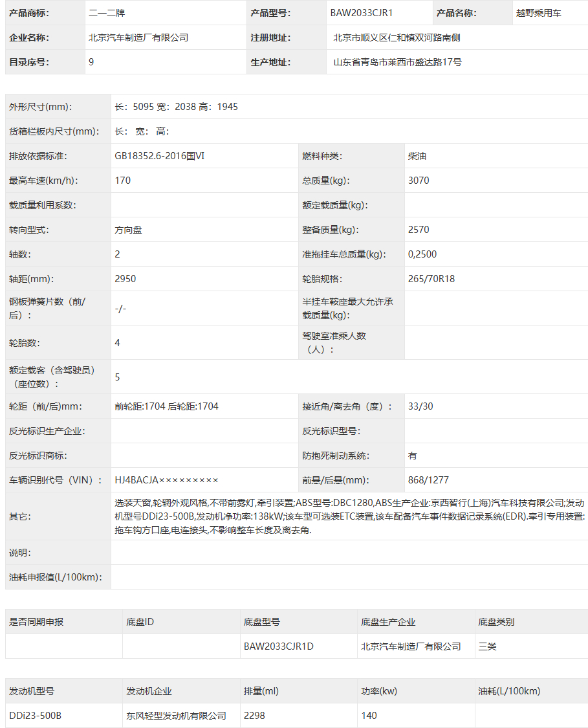Click the 其它 remarks paragraph text
The width and height of the screenshot is (588, 728).
click(x=350, y=516)
